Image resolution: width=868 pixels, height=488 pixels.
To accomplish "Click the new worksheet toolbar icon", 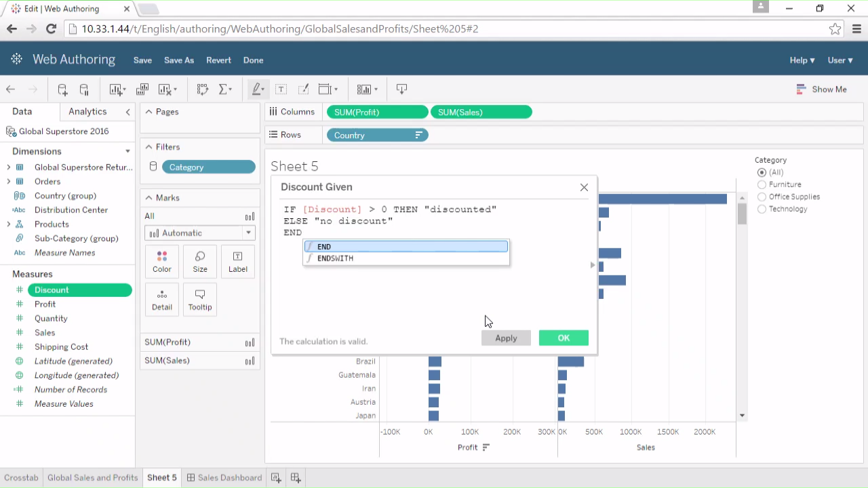I will [117, 89].
